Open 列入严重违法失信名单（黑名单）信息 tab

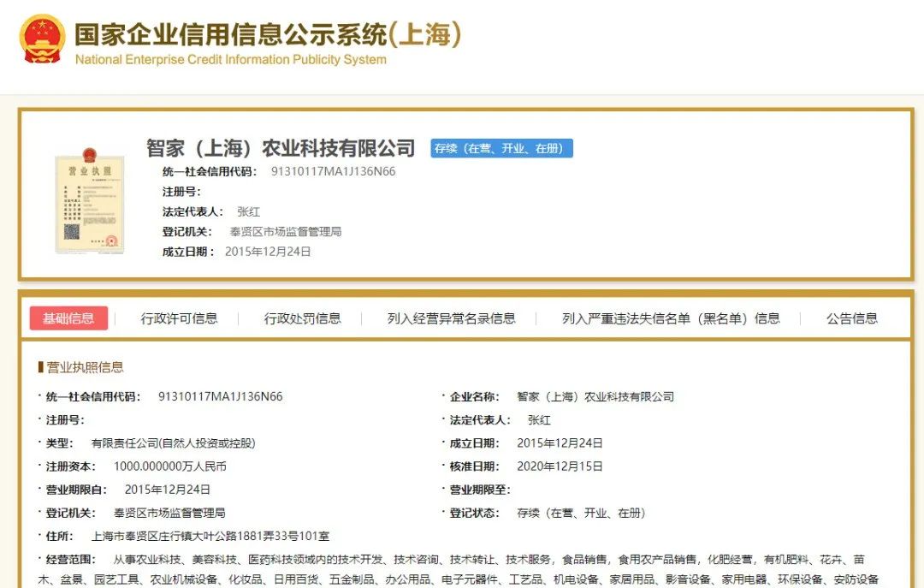tap(671, 318)
